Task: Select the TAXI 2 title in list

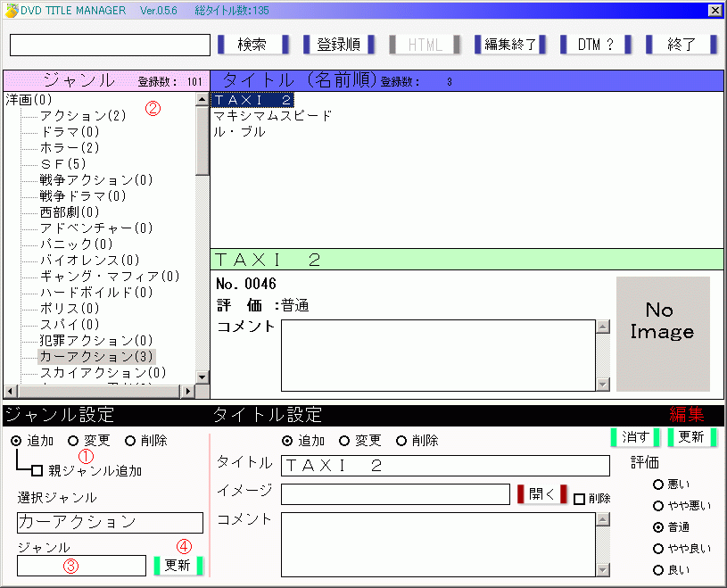Action: 252,100
